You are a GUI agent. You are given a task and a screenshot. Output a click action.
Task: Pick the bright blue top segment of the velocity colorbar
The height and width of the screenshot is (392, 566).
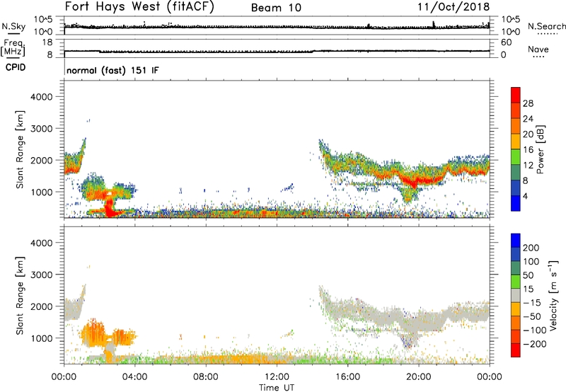click(x=516, y=241)
